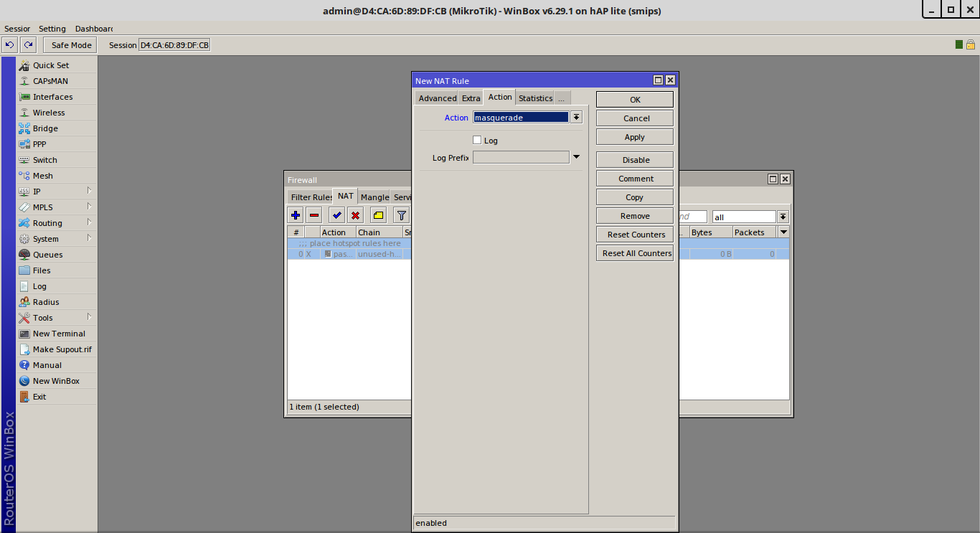The image size is (980, 533).
Task: Open the 'all' filter dropdown in Firewall
Action: coord(783,217)
